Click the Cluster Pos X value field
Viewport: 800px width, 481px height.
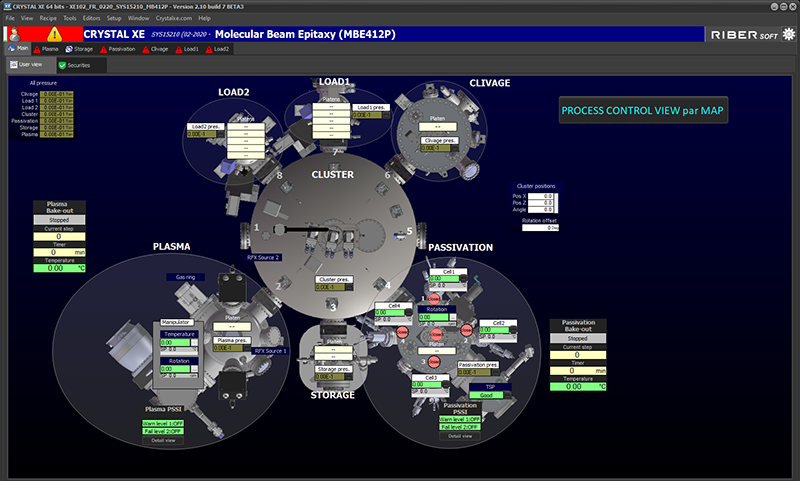[541, 196]
